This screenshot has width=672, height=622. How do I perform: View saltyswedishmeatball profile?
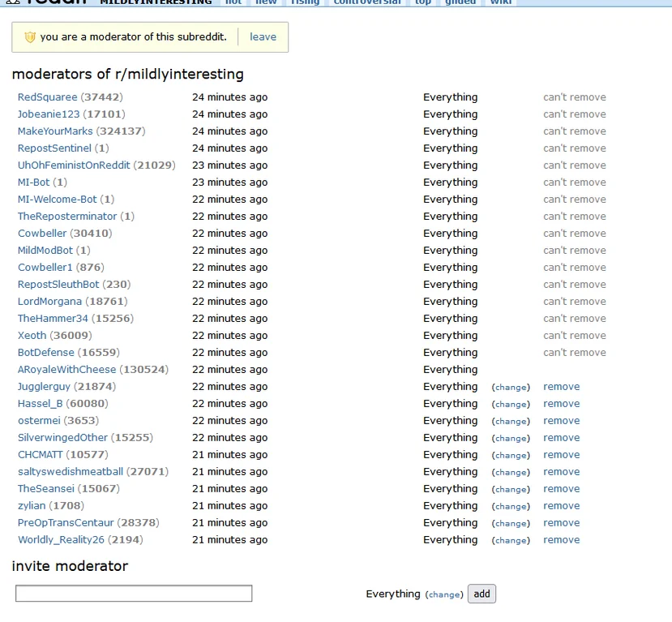pyautogui.click(x=71, y=472)
